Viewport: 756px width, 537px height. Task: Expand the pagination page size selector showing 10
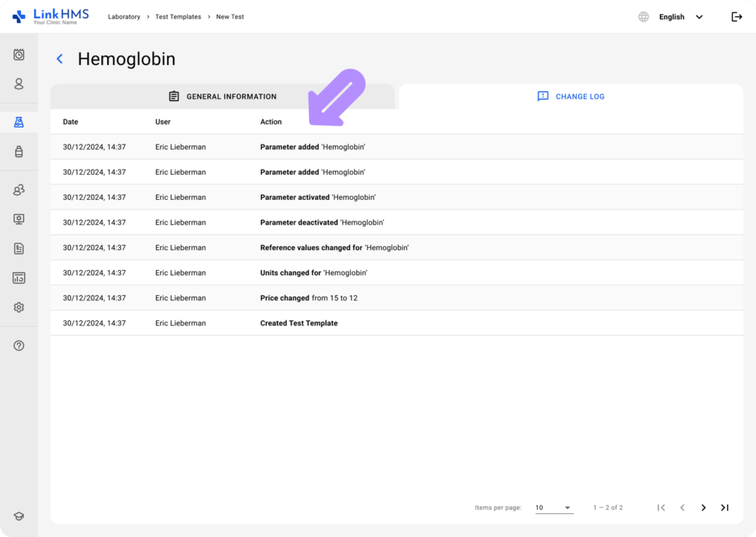point(554,507)
